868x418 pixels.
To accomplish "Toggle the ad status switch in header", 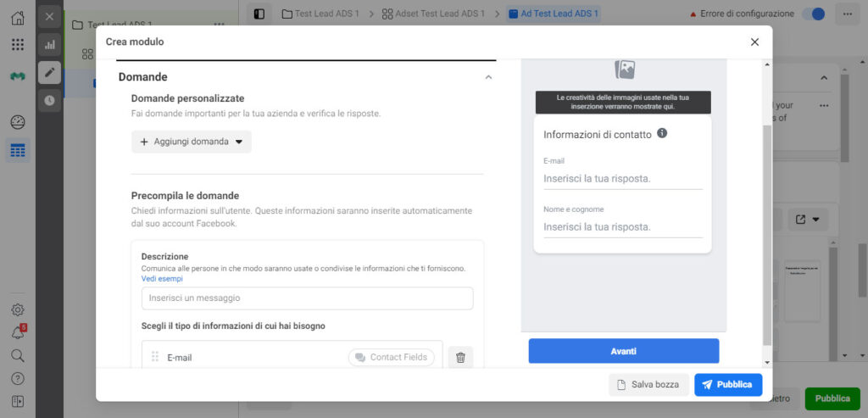I will tap(813, 14).
